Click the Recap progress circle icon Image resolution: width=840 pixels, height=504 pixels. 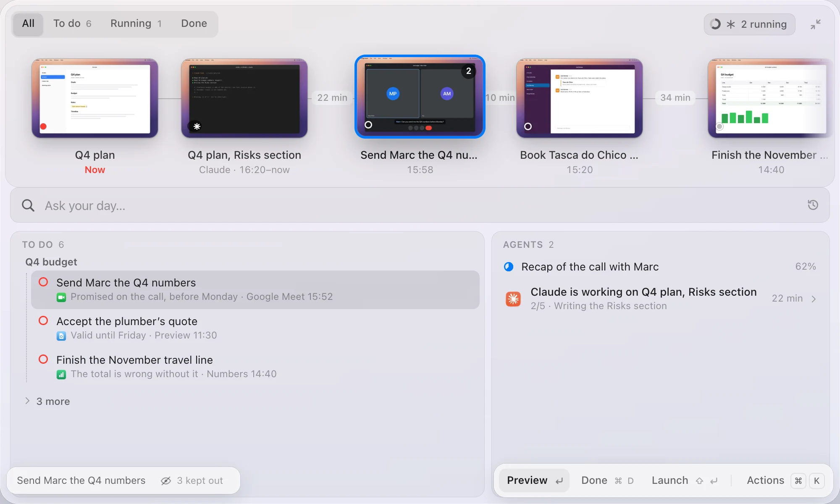(509, 267)
